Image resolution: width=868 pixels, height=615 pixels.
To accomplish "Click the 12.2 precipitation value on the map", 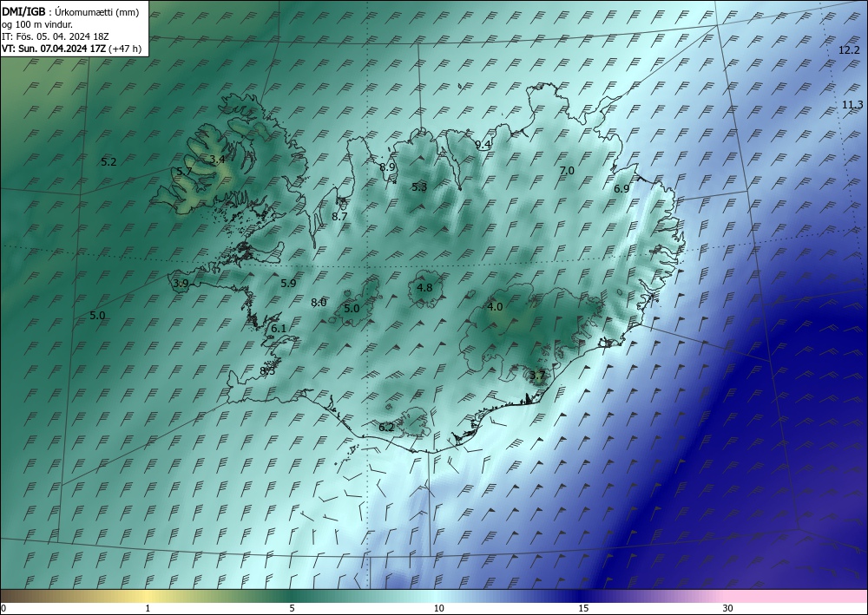I will pos(849,50).
